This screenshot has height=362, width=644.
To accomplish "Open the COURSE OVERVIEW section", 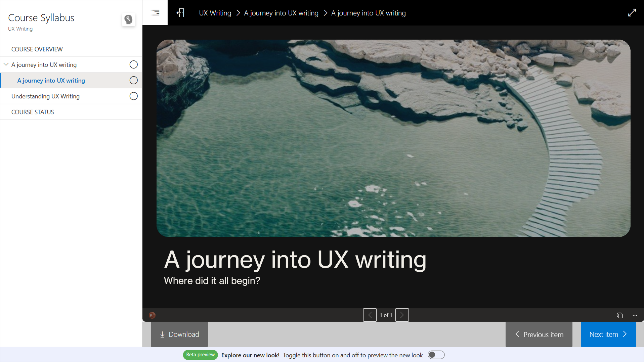I will click(37, 49).
